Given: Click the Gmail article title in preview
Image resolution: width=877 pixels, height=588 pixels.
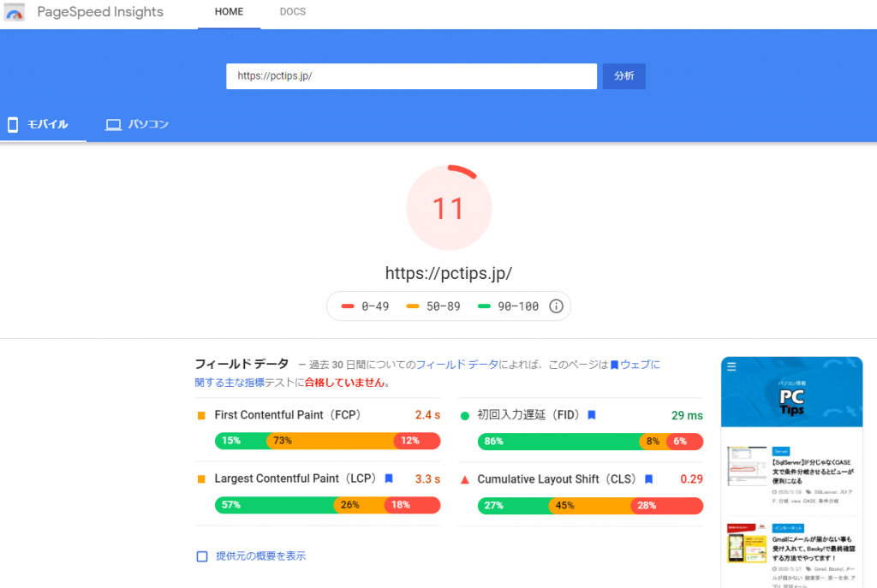Looking at the screenshot, I should click(814, 549).
